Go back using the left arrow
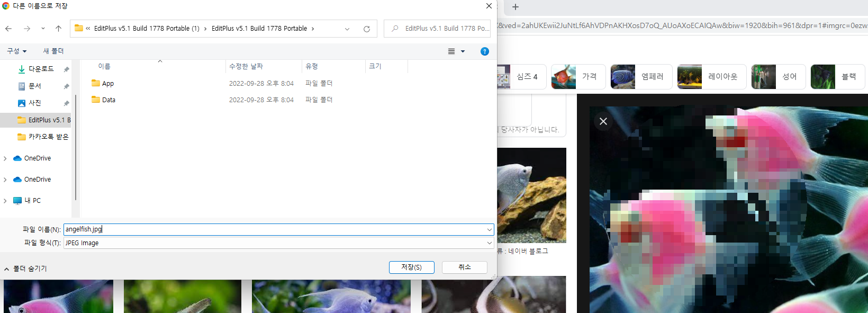Image resolution: width=868 pixels, height=313 pixels. coord(8,29)
